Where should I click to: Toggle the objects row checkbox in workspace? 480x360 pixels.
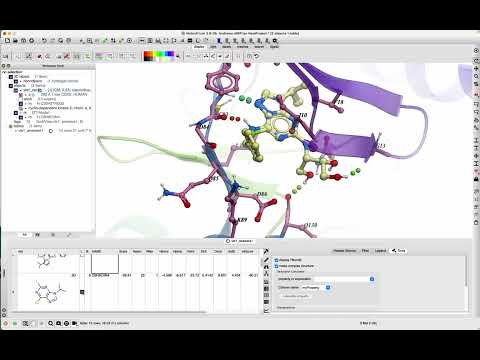11,86
